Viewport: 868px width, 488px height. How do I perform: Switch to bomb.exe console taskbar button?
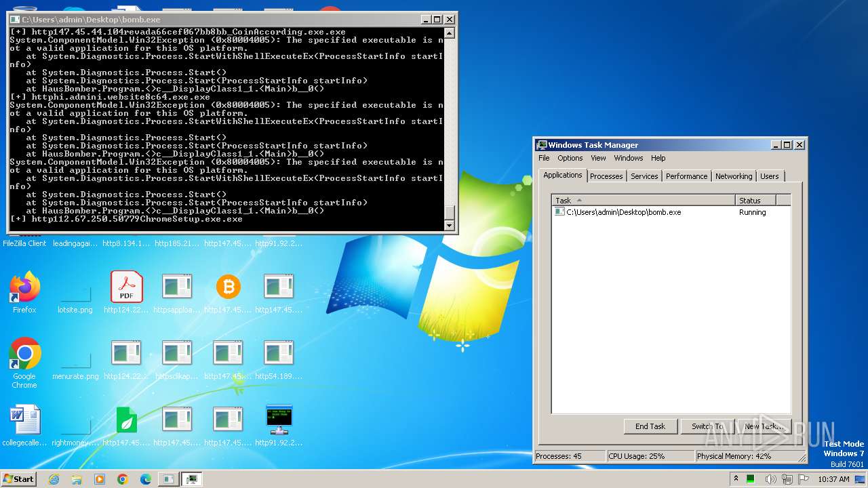pos(168,479)
